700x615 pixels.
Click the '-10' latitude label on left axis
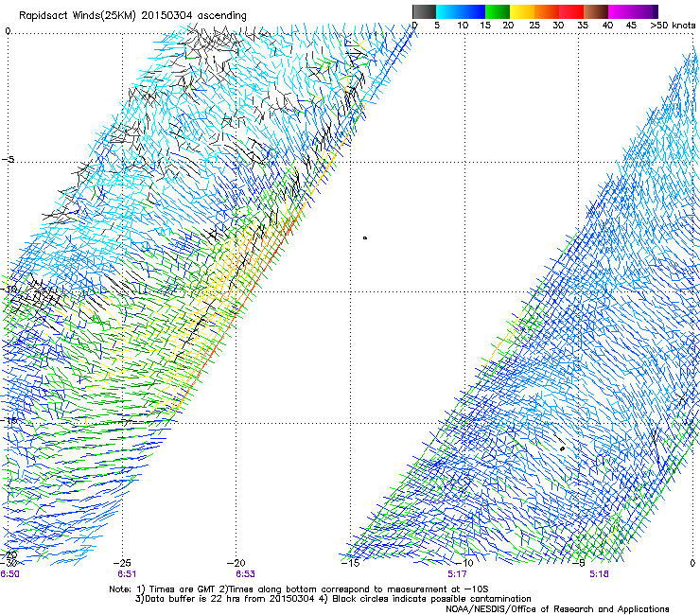[x=9, y=290]
